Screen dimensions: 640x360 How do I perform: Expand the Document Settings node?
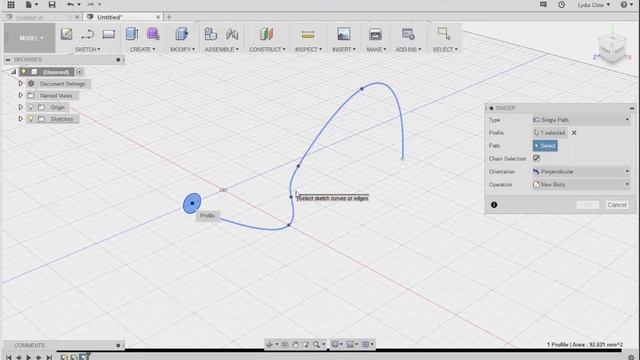(20, 84)
